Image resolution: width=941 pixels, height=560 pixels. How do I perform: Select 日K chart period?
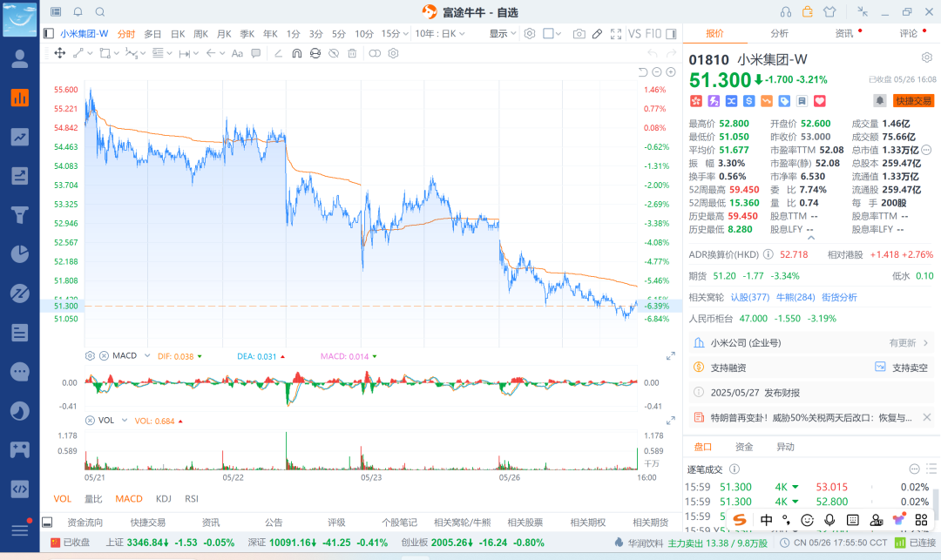[178, 34]
